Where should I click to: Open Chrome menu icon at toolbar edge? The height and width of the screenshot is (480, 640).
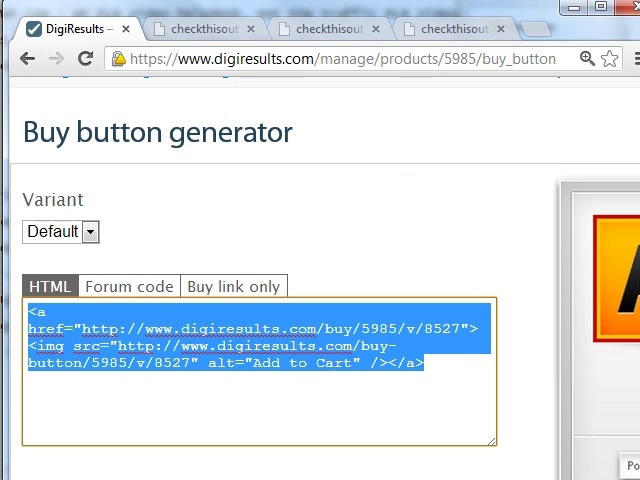(637, 59)
